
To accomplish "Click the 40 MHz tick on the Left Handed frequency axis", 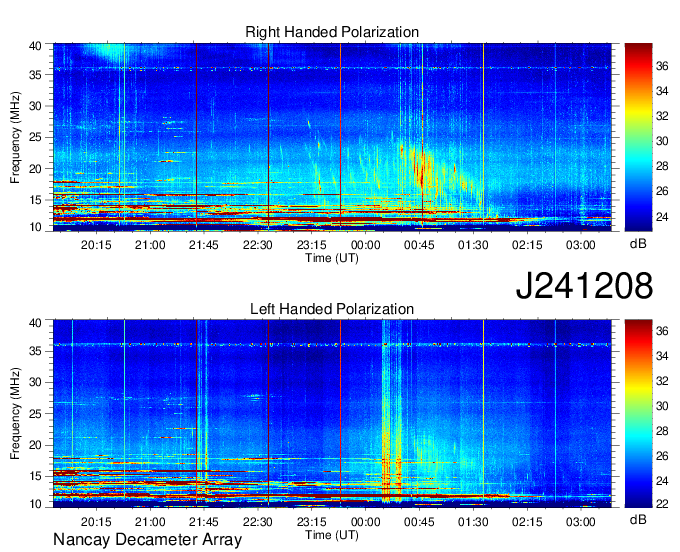I will click(x=35, y=323).
